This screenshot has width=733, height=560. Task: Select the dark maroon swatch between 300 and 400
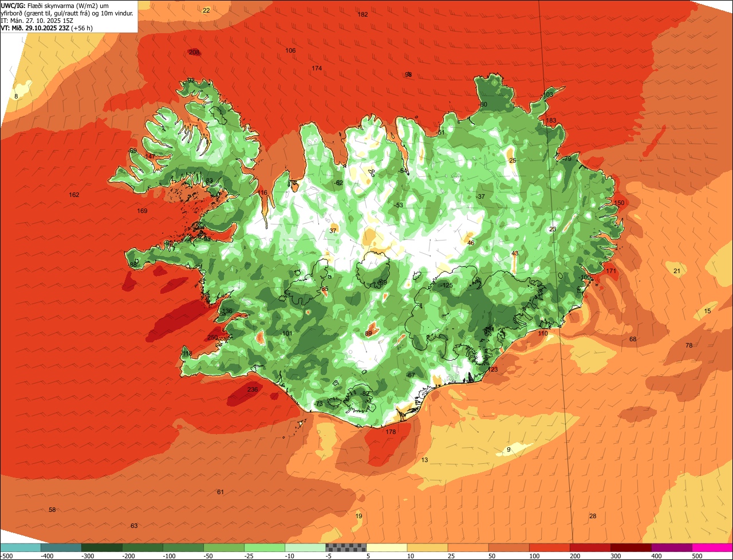pyautogui.click(x=631, y=547)
